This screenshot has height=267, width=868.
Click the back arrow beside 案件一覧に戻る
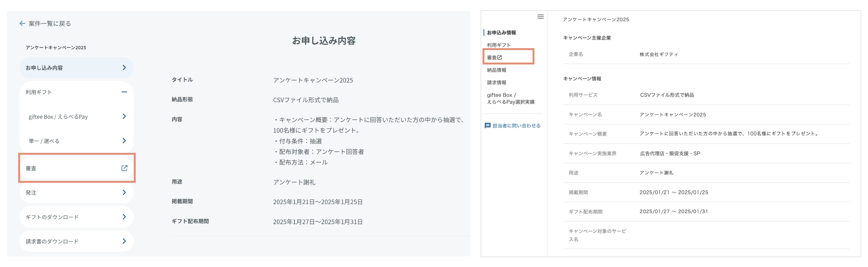tap(22, 24)
